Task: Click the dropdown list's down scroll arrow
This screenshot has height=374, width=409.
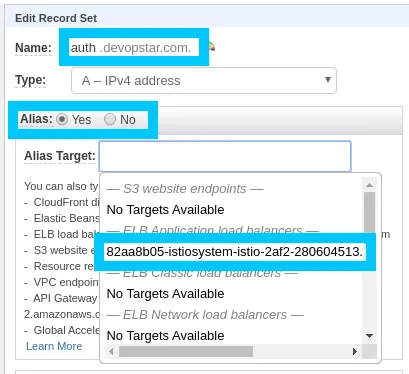Action: [x=369, y=336]
